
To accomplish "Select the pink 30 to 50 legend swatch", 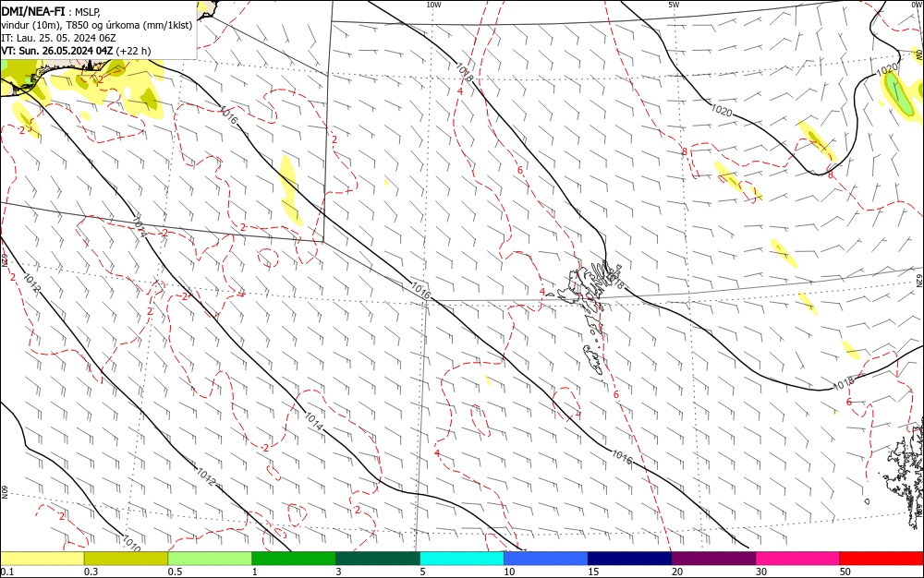I will (798, 559).
